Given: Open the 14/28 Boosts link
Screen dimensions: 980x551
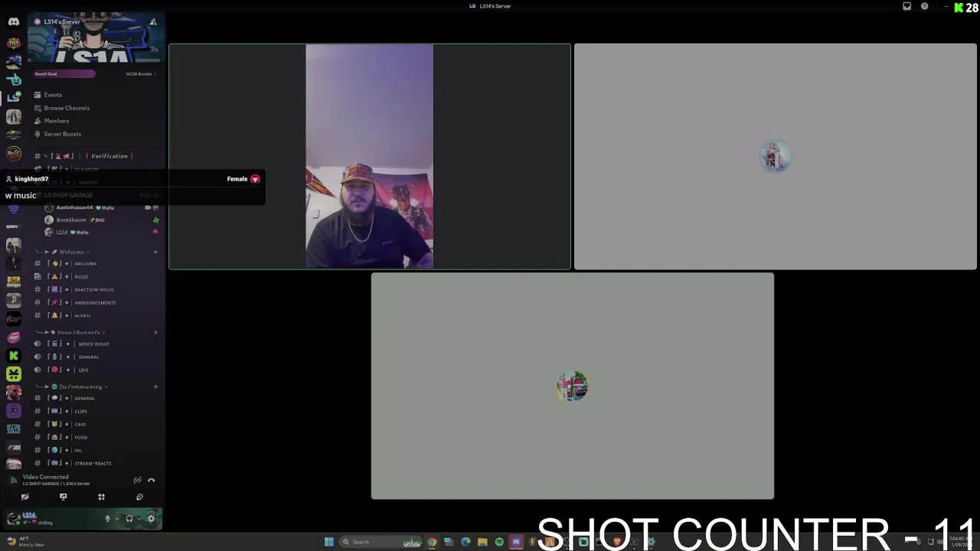Looking at the screenshot, I should pyautogui.click(x=140, y=73).
